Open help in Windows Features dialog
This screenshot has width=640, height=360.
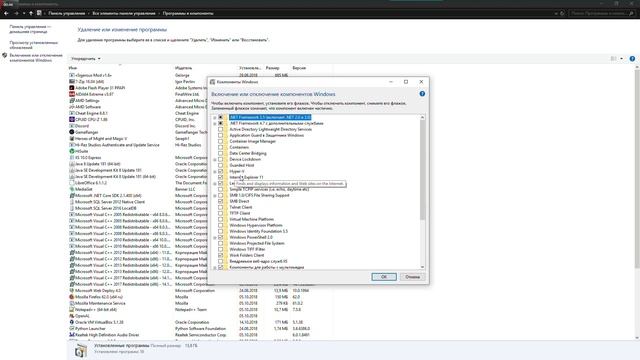pos(422,94)
